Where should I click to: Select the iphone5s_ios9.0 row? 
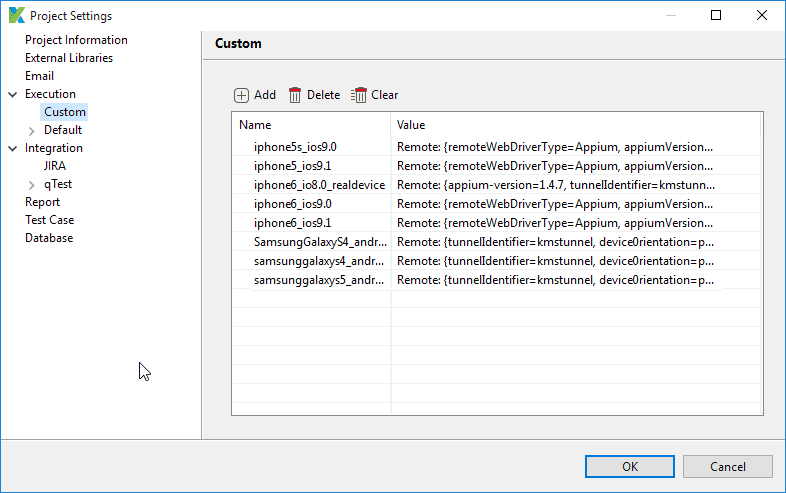(295, 147)
